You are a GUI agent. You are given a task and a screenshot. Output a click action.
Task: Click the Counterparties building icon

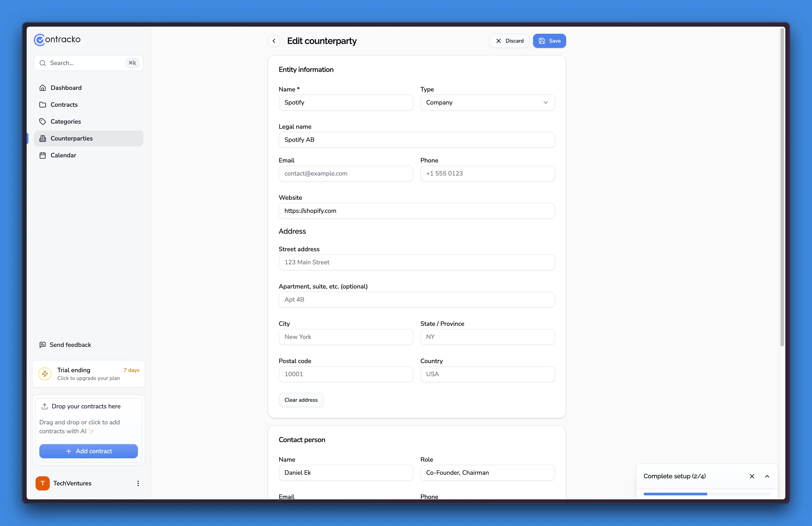pos(43,138)
